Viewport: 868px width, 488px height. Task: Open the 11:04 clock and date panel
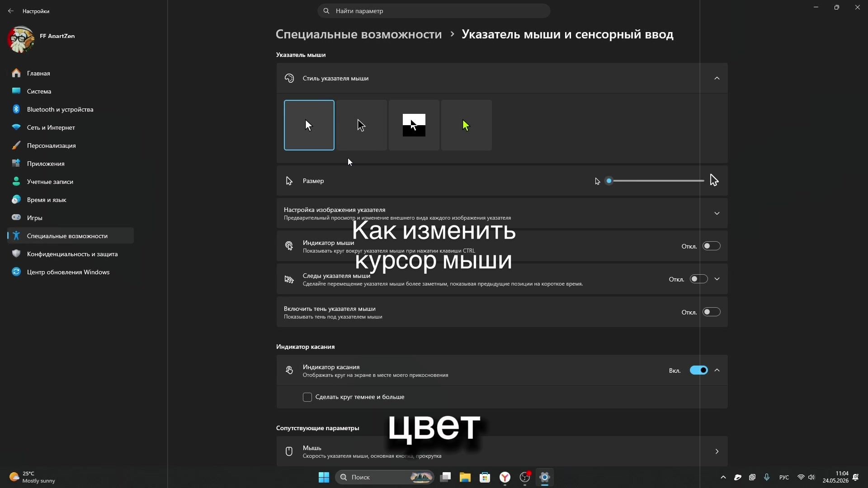835,477
